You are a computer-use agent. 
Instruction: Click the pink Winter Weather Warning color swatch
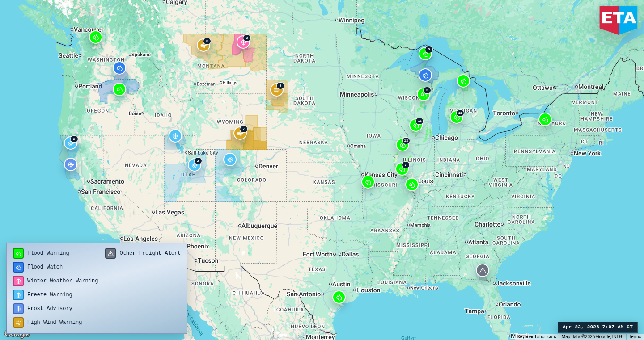tap(18, 281)
